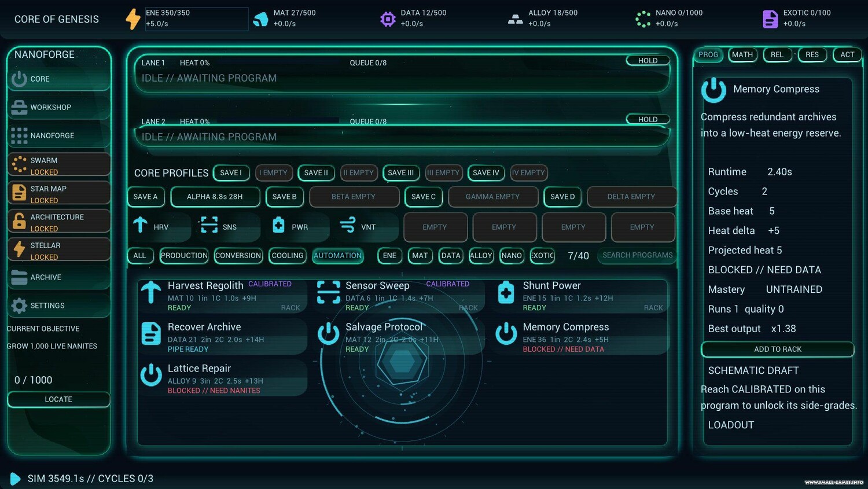868x489 pixels.
Task: Click the first EMPTY loadout slot after VNT
Action: pyautogui.click(x=435, y=227)
